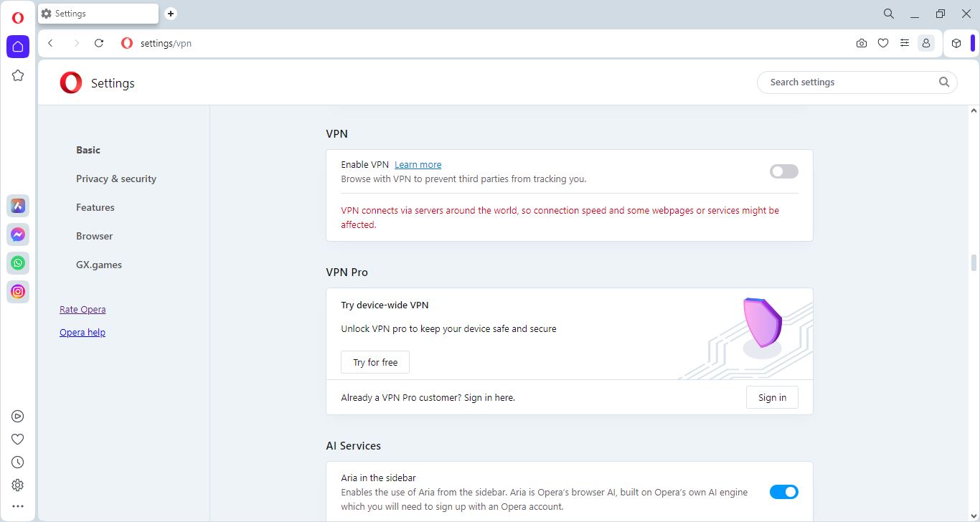Click the VPN Pro Sign in button
980x522 pixels.
click(772, 397)
